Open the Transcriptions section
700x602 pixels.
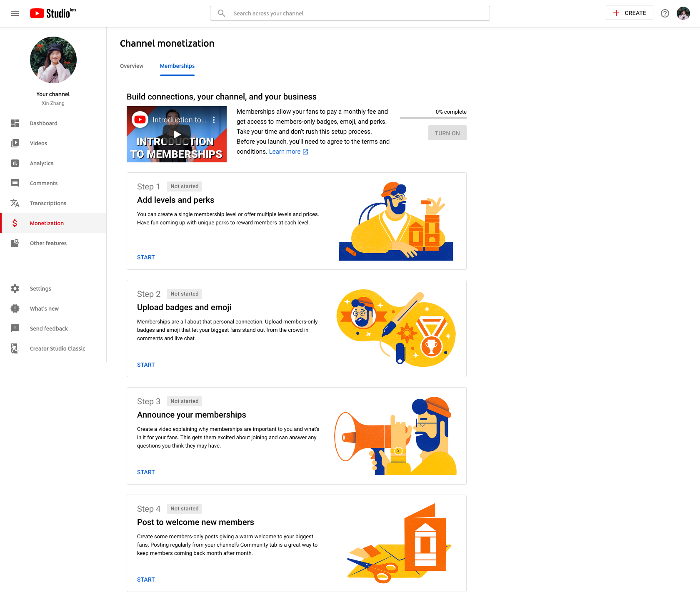48,203
